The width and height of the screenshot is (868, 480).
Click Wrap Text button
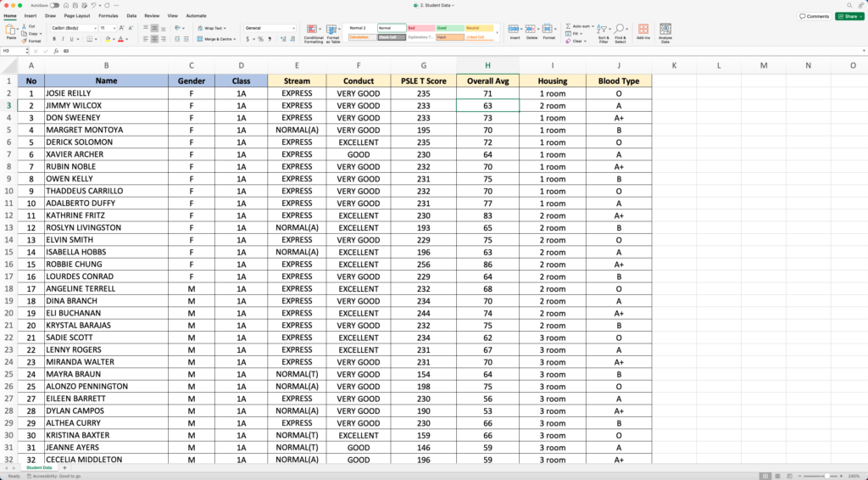click(x=211, y=28)
